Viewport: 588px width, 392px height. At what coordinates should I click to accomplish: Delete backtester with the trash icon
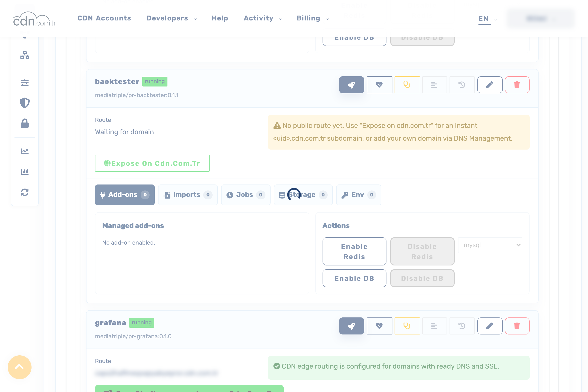click(x=517, y=85)
